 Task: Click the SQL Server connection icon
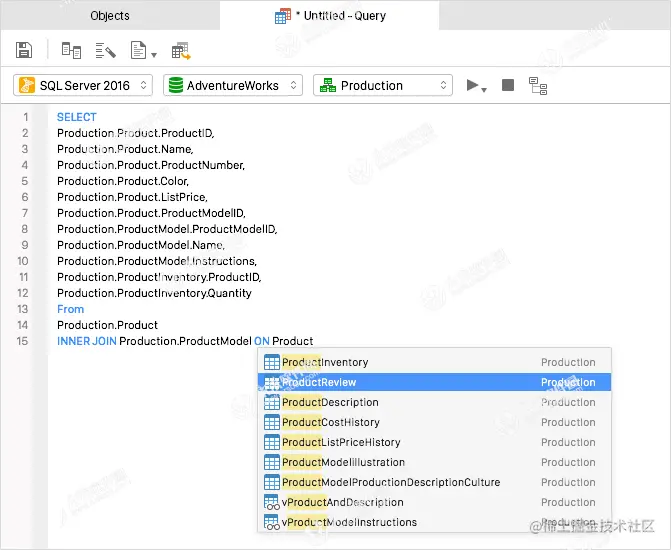[x=27, y=85]
